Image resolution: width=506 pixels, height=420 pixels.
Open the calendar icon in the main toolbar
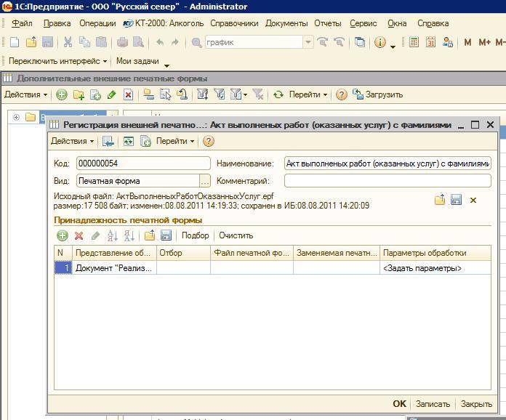pos(430,42)
